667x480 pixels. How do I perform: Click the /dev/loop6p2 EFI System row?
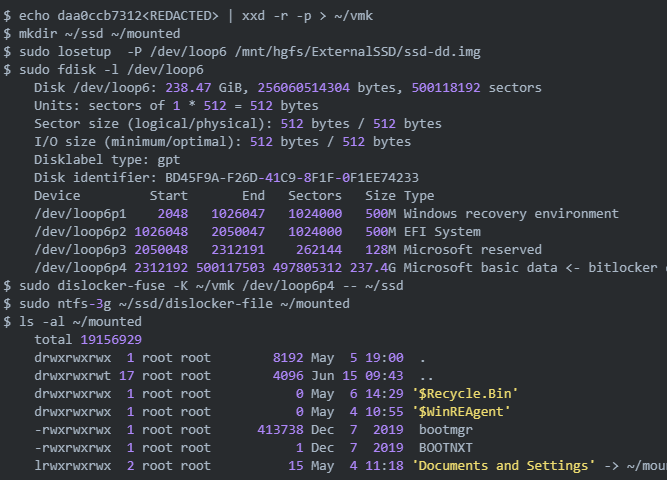(257, 231)
